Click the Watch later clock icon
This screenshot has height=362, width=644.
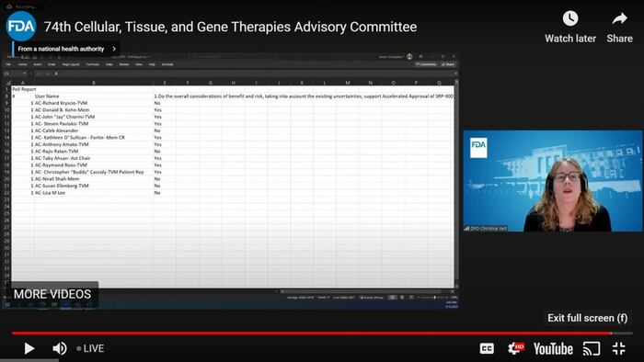(570, 18)
